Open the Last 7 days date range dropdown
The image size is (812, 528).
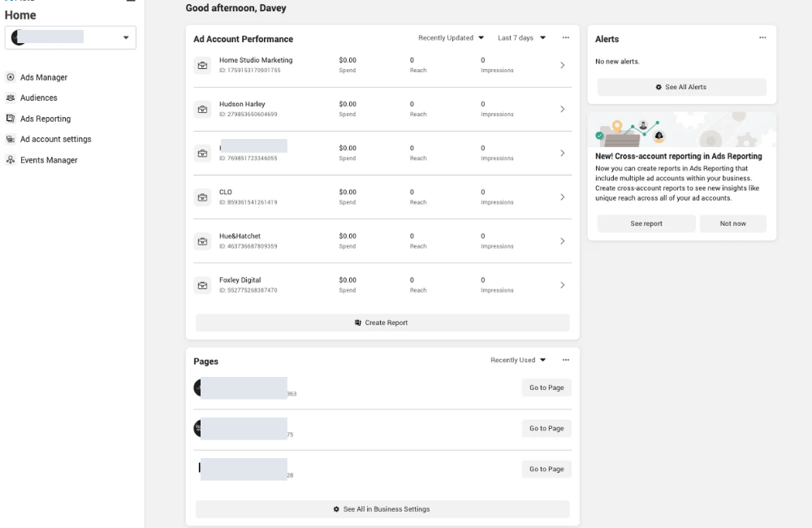tap(520, 37)
